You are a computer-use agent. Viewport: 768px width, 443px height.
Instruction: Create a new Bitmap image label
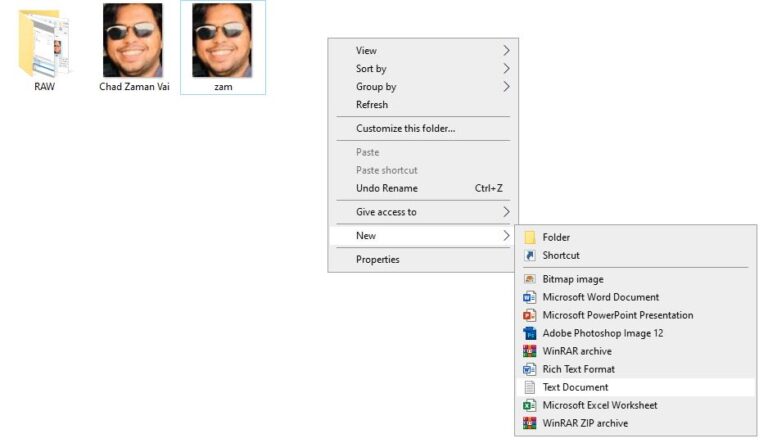tap(573, 279)
